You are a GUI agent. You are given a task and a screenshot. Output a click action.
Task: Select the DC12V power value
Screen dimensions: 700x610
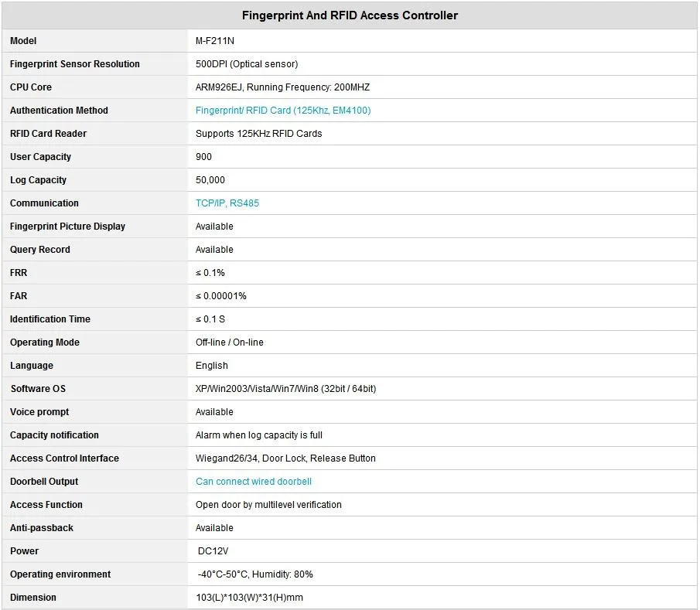213,551
